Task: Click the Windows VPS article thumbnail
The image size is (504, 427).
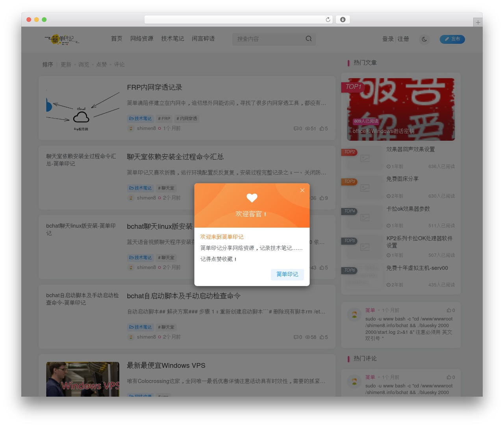Action: pos(83,379)
